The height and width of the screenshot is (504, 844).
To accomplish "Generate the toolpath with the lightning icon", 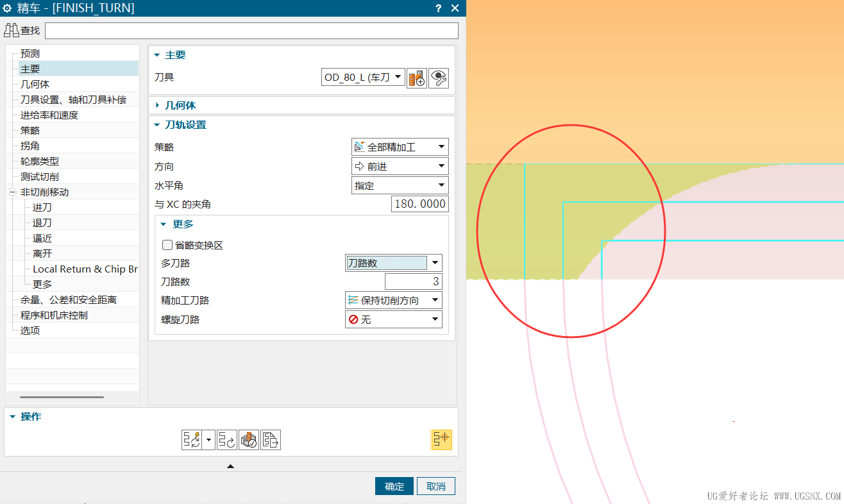I will 192,439.
